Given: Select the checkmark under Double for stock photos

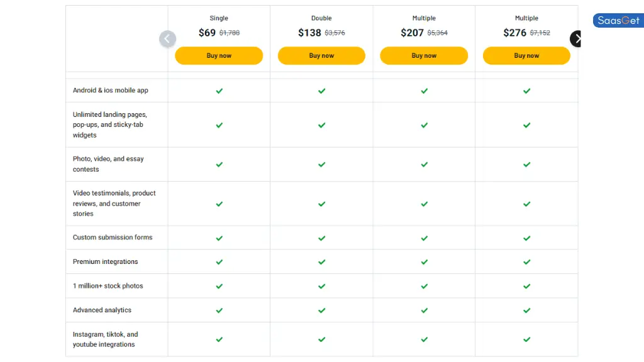Looking at the screenshot, I should tap(321, 286).
